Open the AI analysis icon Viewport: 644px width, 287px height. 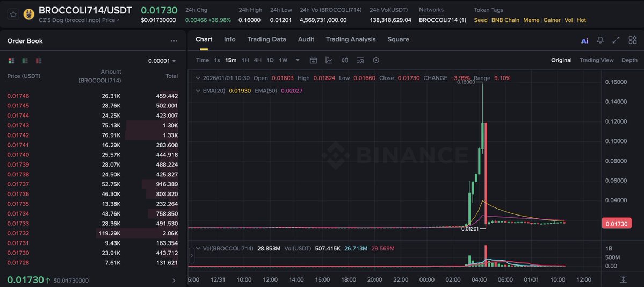pos(584,40)
